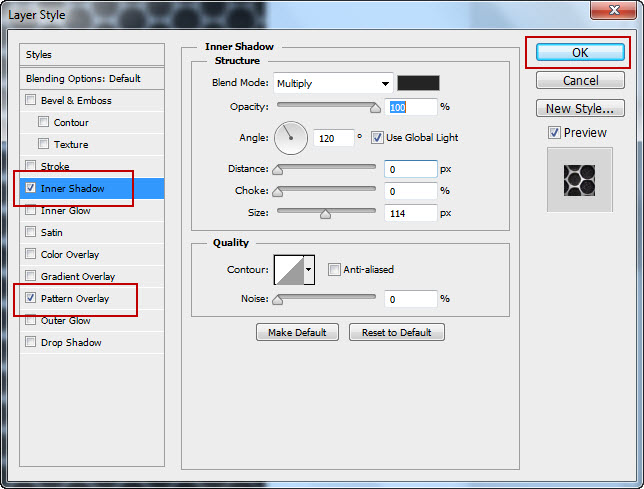644x489 pixels.
Task: Click the contour curve thumbnail
Action: tap(289, 269)
